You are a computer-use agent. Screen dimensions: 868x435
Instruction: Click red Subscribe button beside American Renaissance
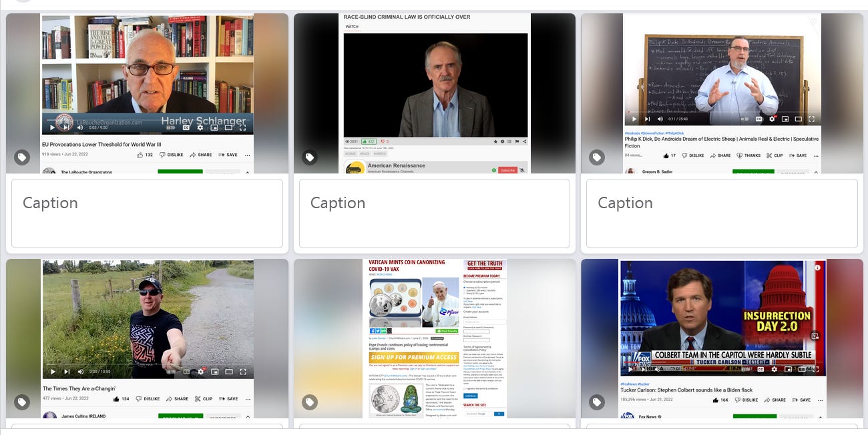point(507,170)
